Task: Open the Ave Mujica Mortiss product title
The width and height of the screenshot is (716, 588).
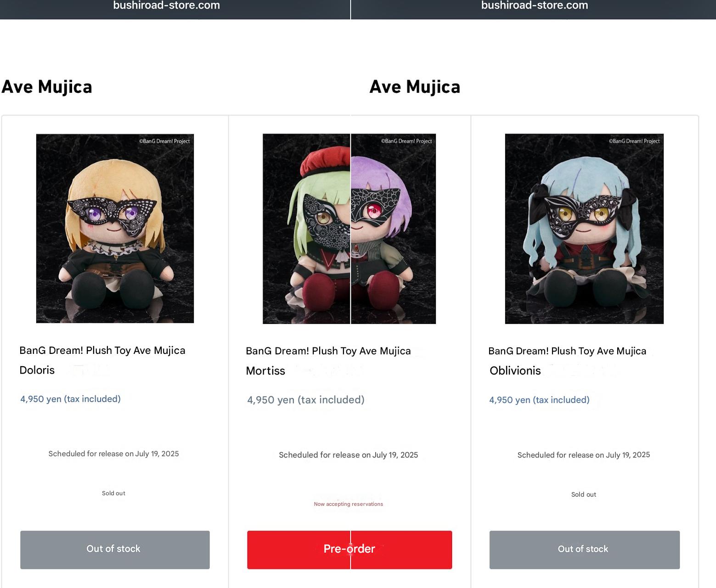Action: [328, 361]
